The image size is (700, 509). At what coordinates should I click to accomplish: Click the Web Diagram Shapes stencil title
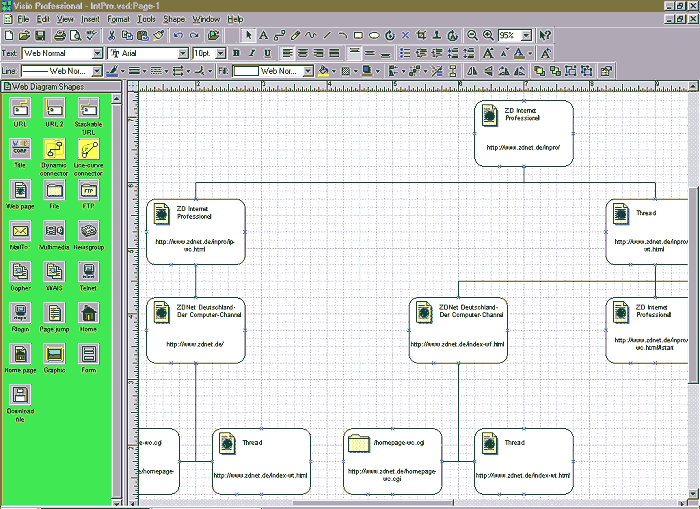click(48, 87)
